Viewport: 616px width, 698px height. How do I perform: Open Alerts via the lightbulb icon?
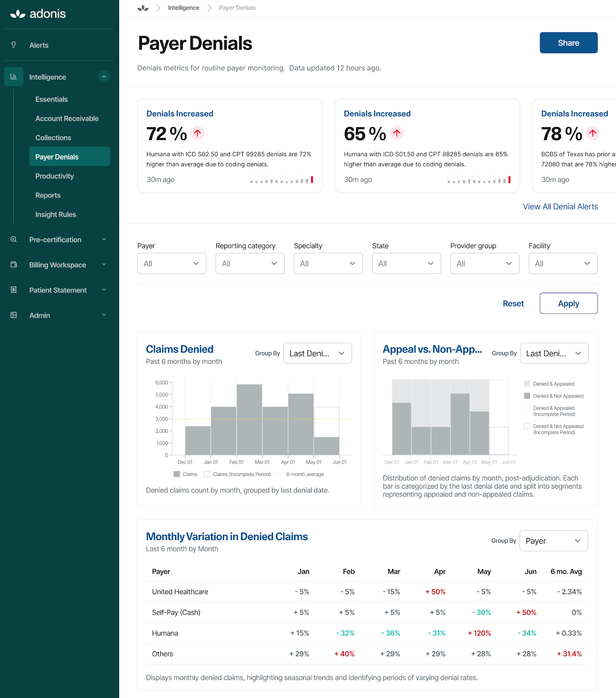coord(14,45)
